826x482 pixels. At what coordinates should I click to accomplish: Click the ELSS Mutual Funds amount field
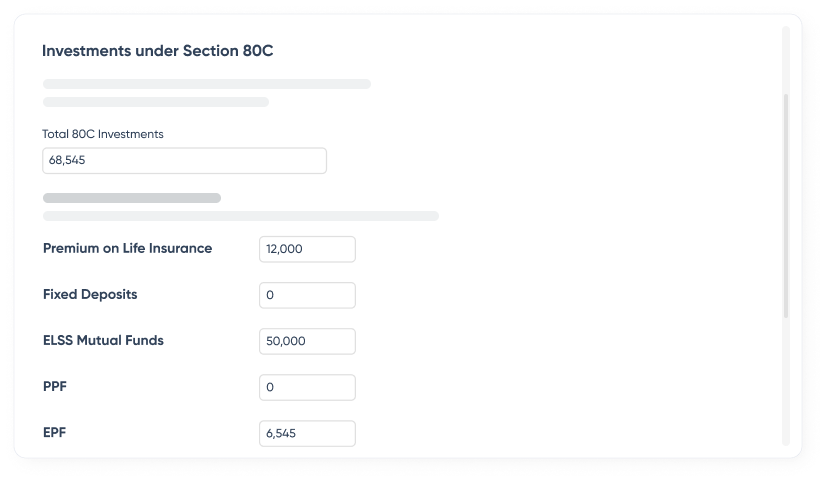[x=307, y=341]
